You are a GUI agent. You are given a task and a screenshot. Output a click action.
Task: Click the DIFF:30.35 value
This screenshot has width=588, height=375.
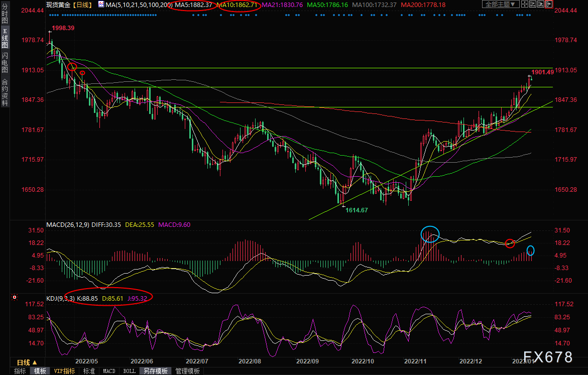tap(106, 224)
